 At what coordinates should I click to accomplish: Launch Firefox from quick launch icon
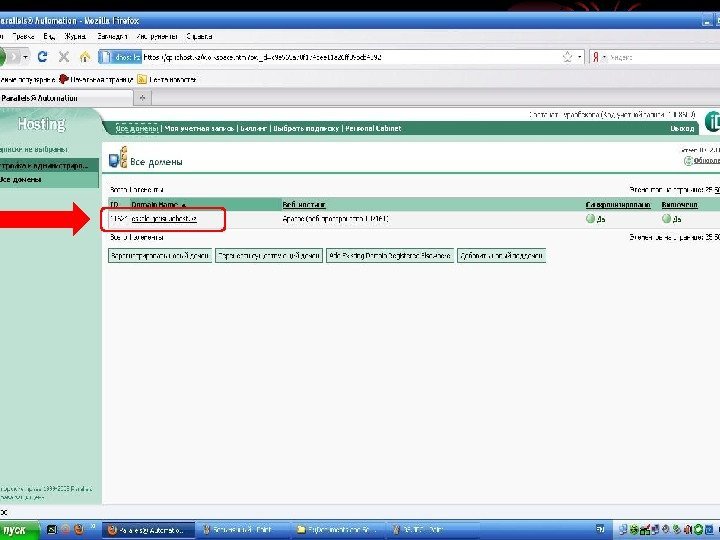tap(79, 530)
